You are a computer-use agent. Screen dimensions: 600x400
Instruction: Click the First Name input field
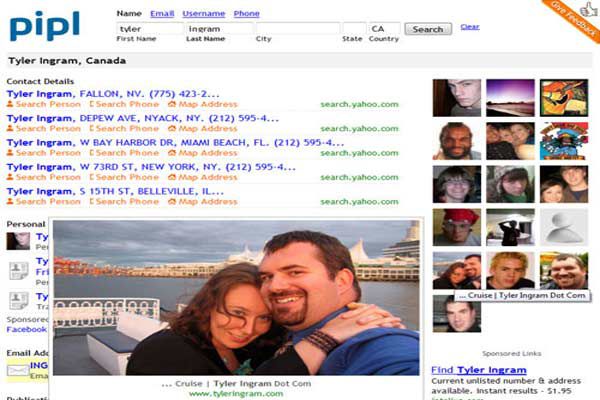(x=149, y=29)
